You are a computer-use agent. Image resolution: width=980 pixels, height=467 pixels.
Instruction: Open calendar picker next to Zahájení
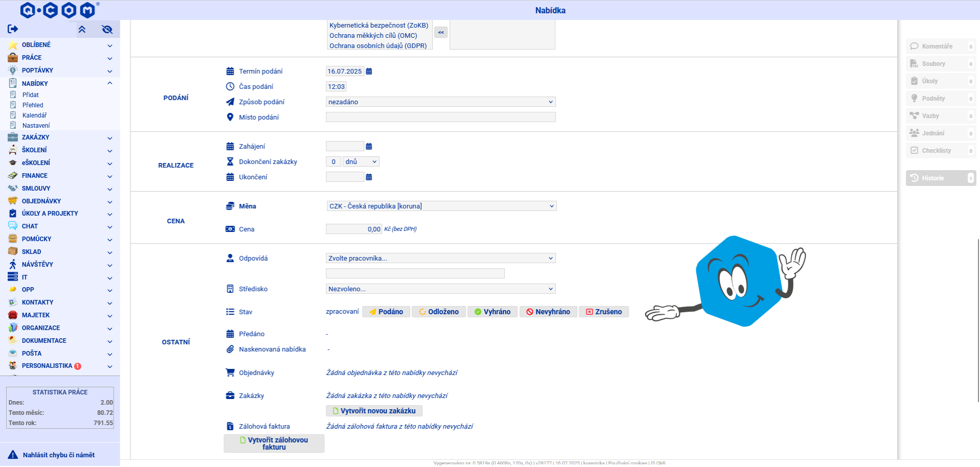pos(369,147)
